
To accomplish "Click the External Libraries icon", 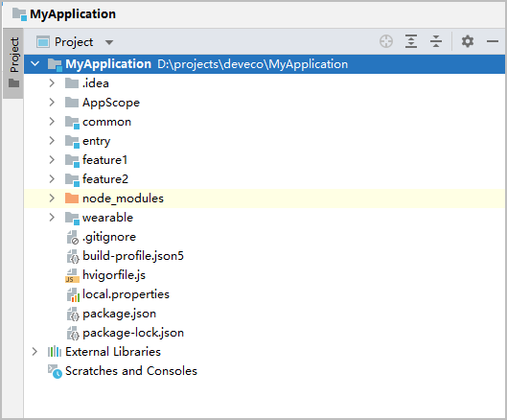I will [55, 351].
